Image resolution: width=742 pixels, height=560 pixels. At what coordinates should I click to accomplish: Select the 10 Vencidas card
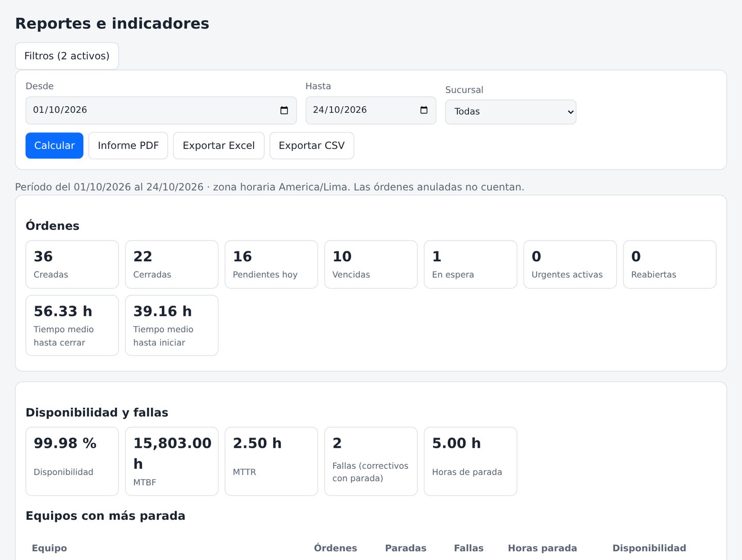tap(371, 264)
